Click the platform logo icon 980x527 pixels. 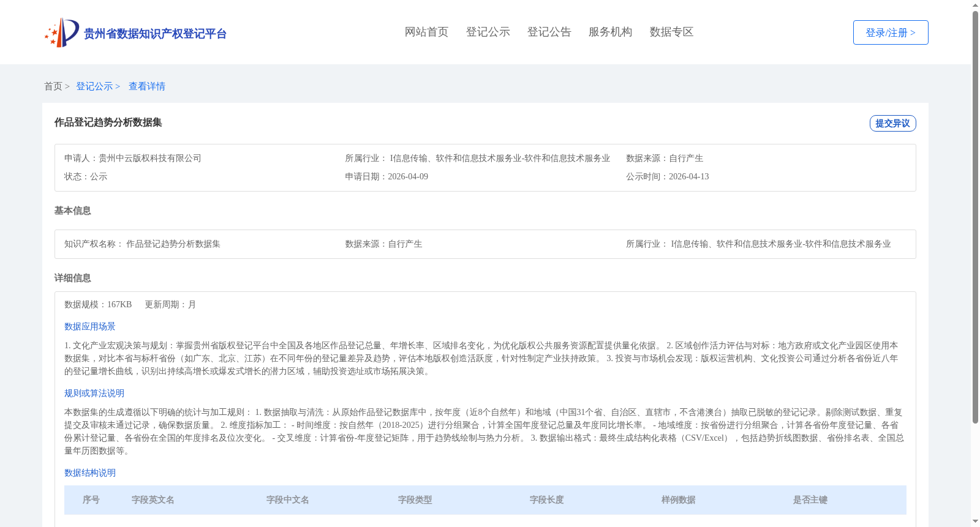pyautogui.click(x=61, y=32)
